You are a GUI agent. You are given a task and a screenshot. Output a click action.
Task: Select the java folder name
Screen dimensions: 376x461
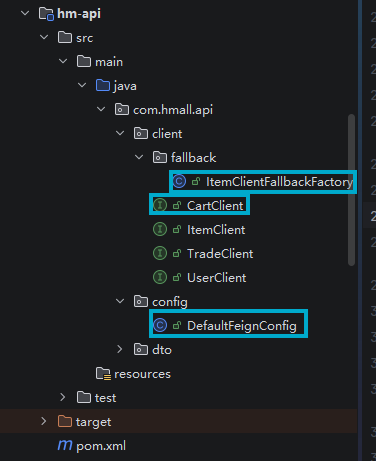(125, 86)
